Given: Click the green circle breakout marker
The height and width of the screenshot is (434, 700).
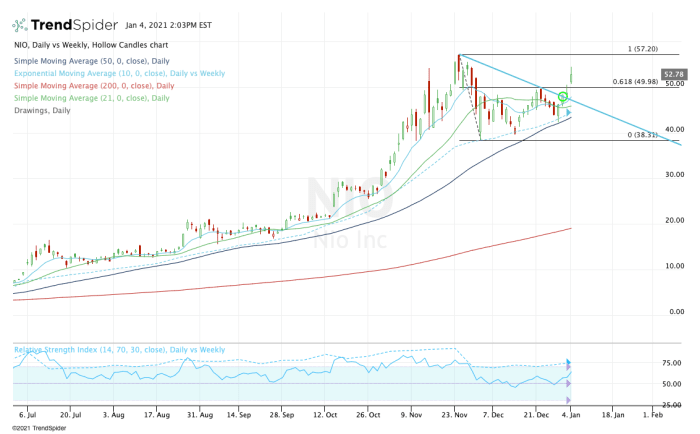Looking at the screenshot, I should click(x=563, y=98).
